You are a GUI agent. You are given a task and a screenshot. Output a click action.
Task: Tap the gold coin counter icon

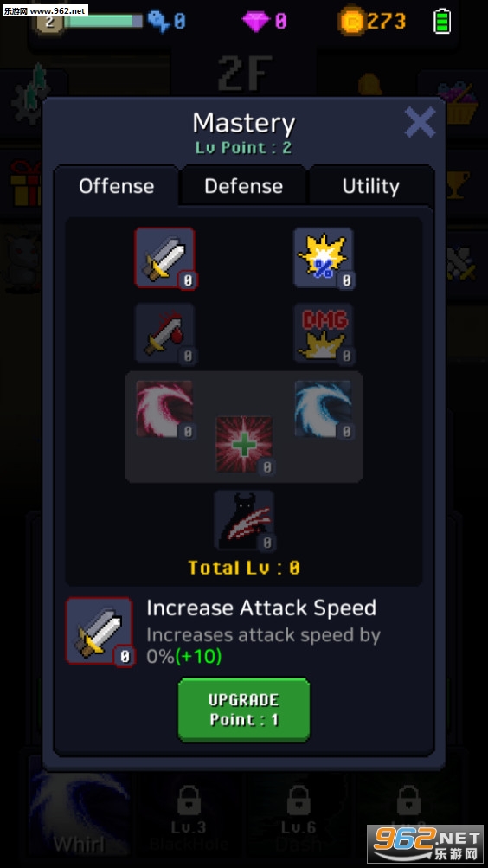(x=351, y=22)
